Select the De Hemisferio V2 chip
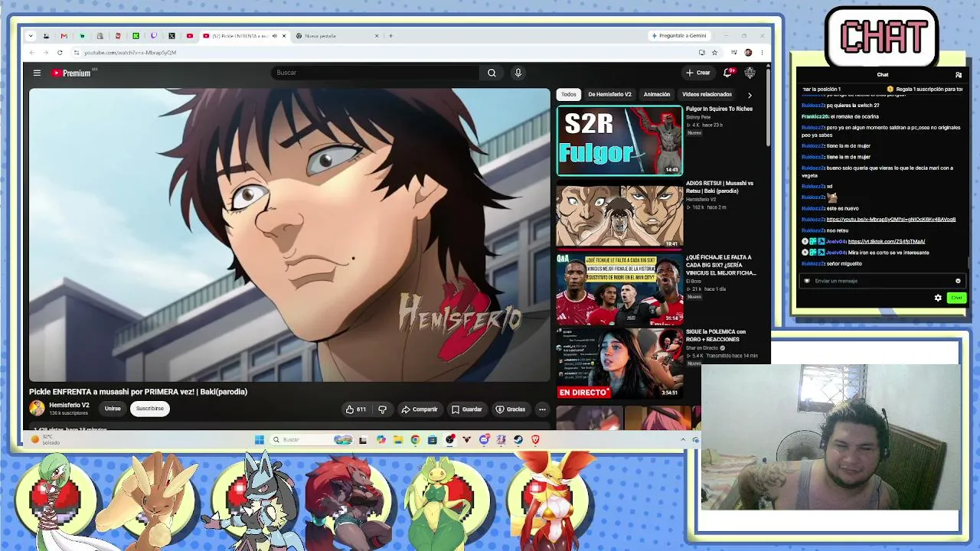The width and height of the screenshot is (980, 551). 609,95
